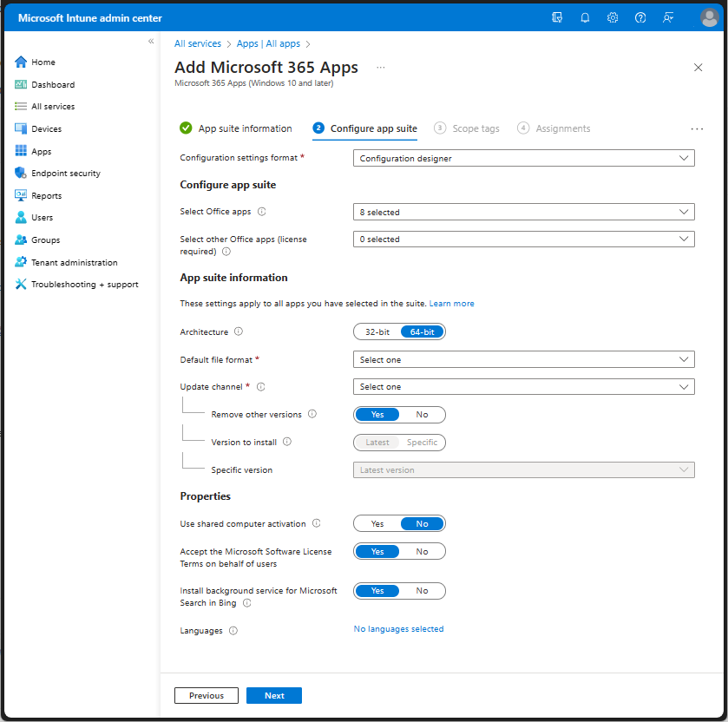The width and height of the screenshot is (728, 722).
Task: Show info for shared computer activation
Action: click(x=316, y=523)
